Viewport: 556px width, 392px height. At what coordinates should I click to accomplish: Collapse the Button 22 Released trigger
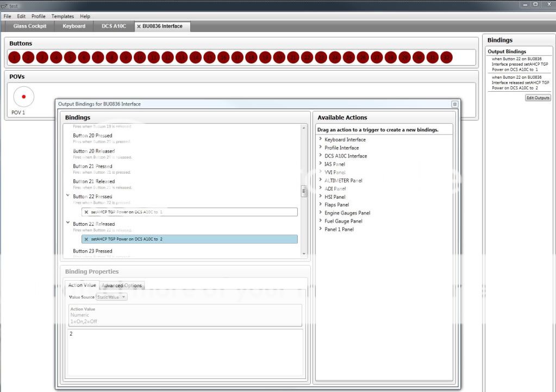click(67, 223)
